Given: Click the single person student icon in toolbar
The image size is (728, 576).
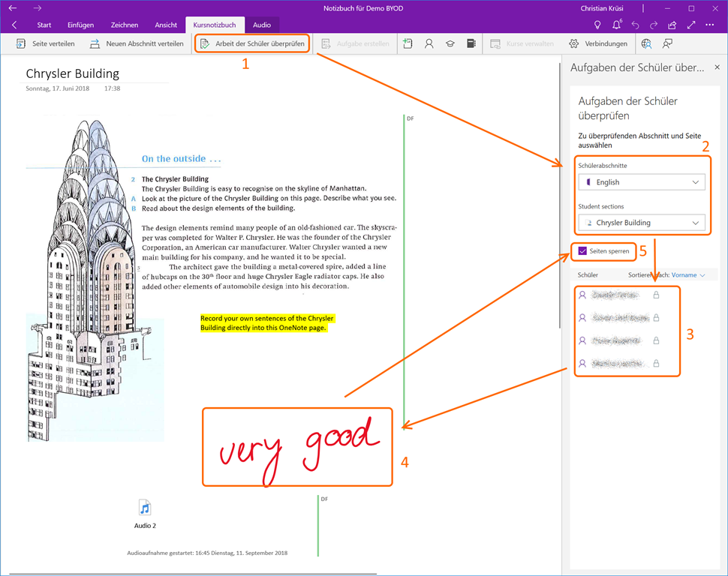Looking at the screenshot, I should point(429,43).
